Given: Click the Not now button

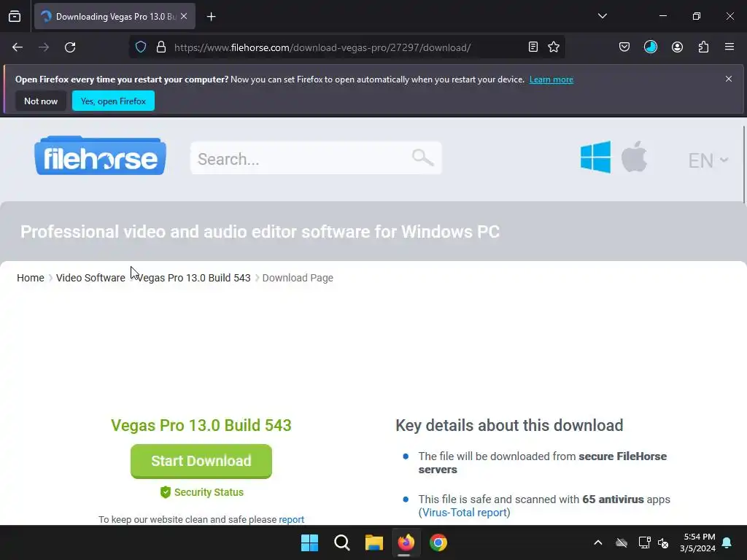Looking at the screenshot, I should coord(41,101).
